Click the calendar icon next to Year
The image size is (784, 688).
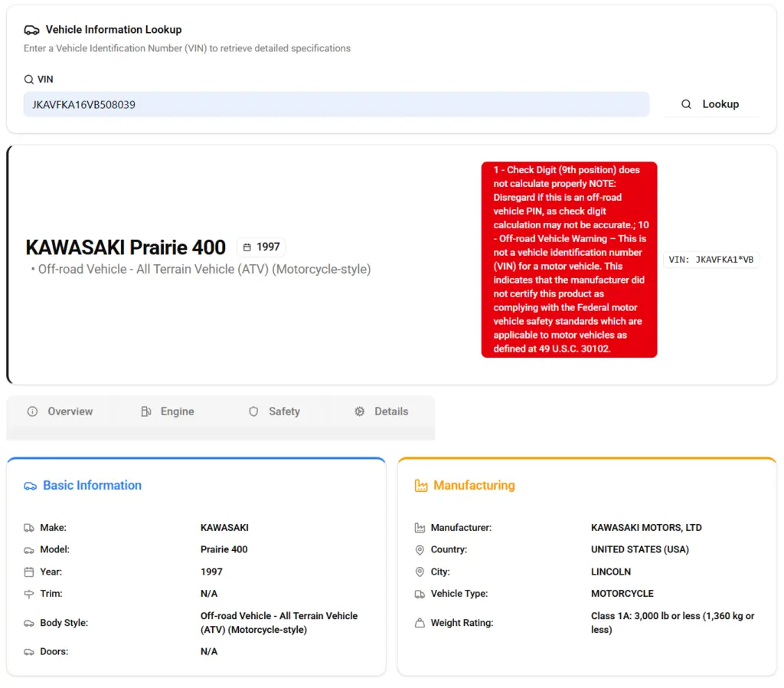click(29, 572)
